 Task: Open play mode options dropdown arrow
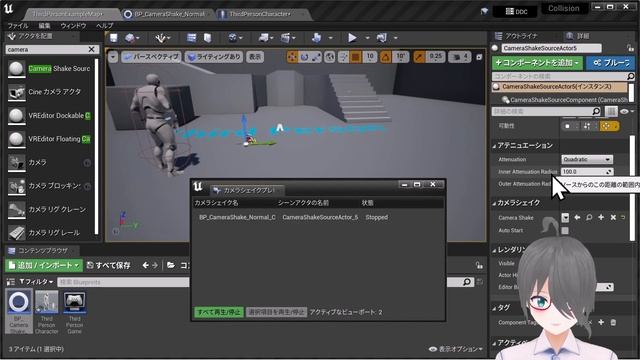367,38
